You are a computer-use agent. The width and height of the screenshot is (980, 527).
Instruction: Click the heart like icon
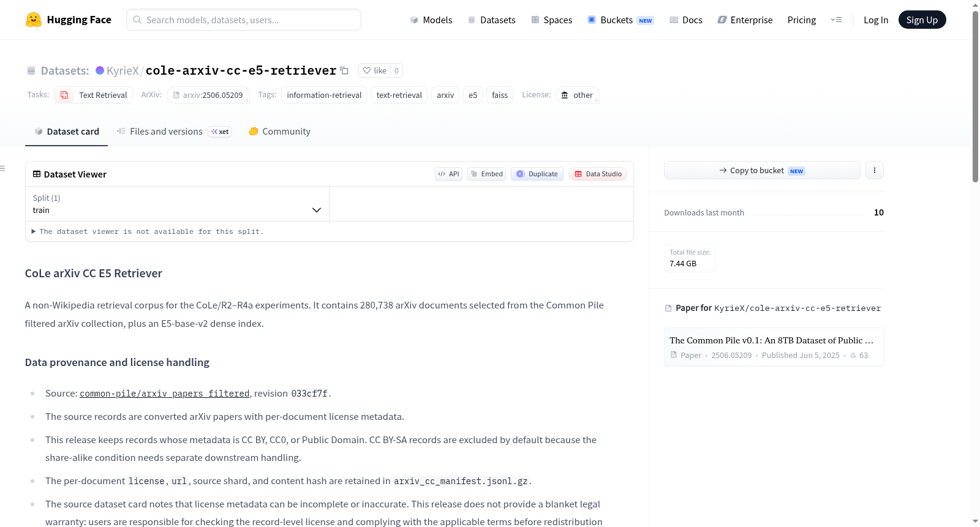[x=367, y=70]
